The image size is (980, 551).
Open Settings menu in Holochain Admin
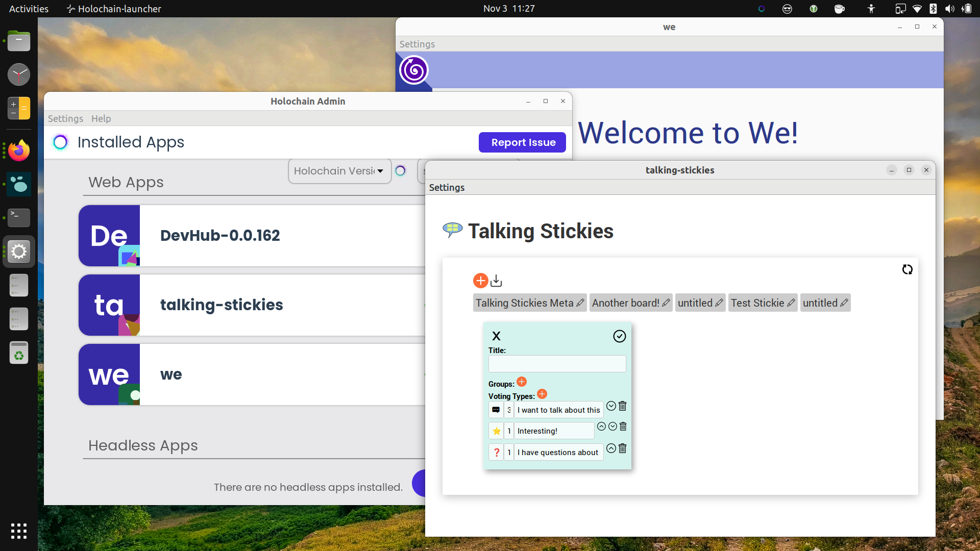65,118
